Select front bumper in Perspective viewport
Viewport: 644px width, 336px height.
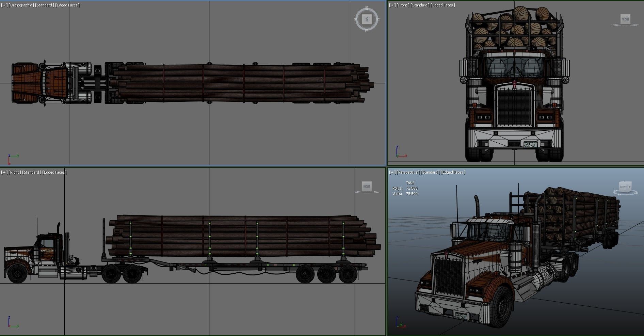point(453,309)
